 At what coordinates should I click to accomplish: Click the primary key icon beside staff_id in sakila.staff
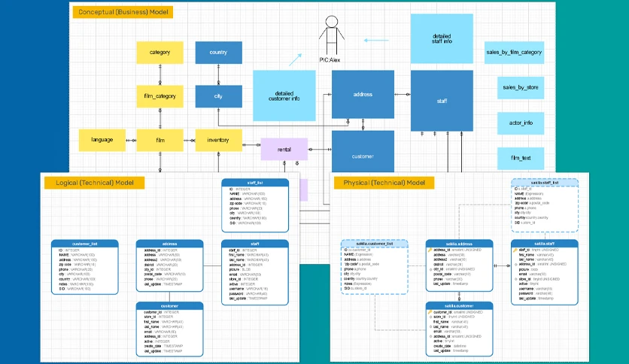click(x=515, y=250)
